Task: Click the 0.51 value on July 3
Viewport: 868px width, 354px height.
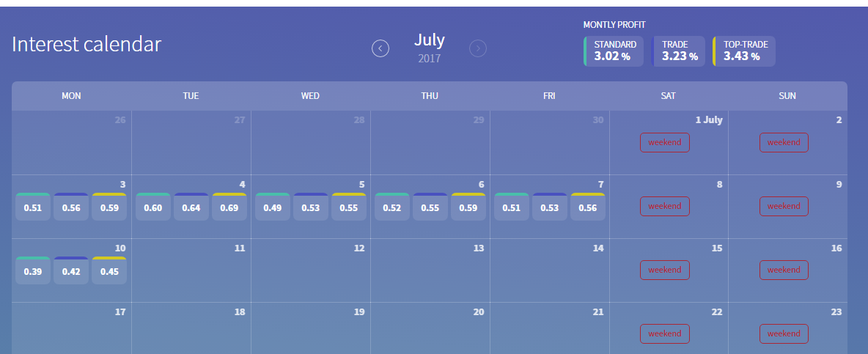Action: (x=33, y=207)
